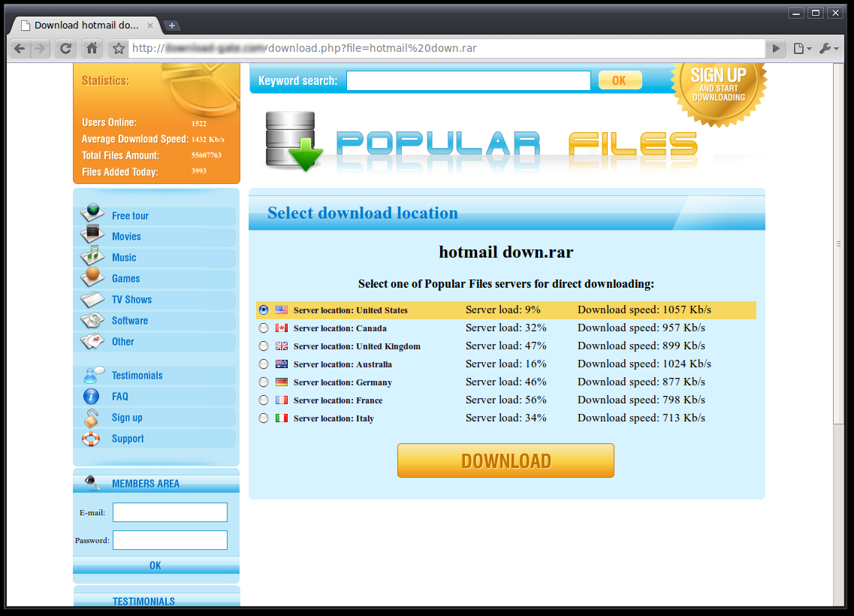Select the Italy server radio button
The image size is (854, 616).
tap(264, 418)
